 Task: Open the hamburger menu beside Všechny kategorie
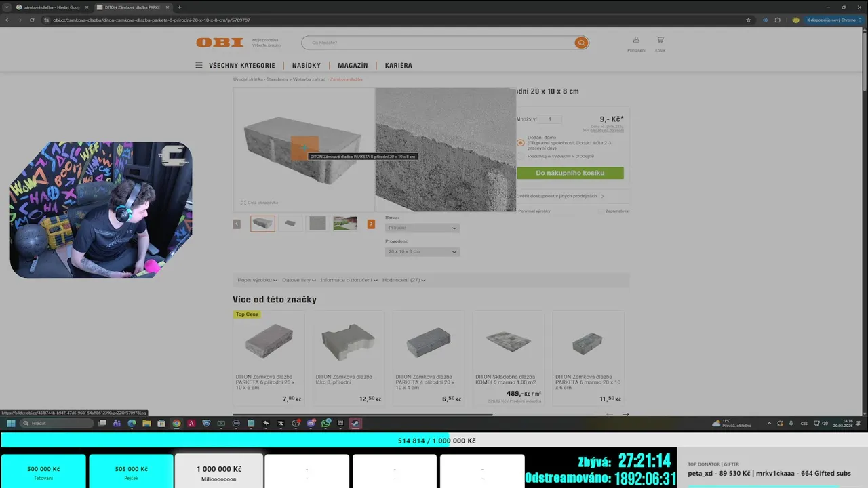tap(199, 66)
